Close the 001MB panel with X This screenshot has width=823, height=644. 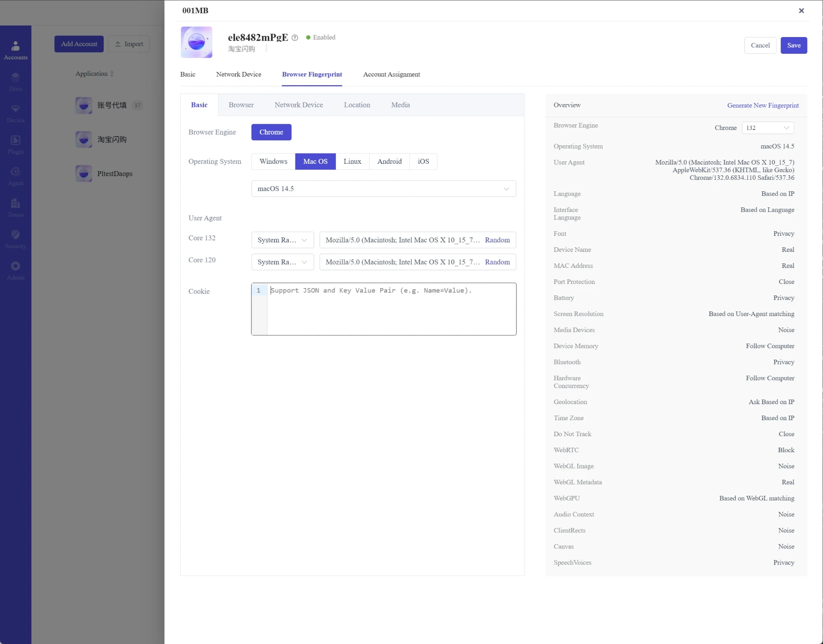(801, 11)
